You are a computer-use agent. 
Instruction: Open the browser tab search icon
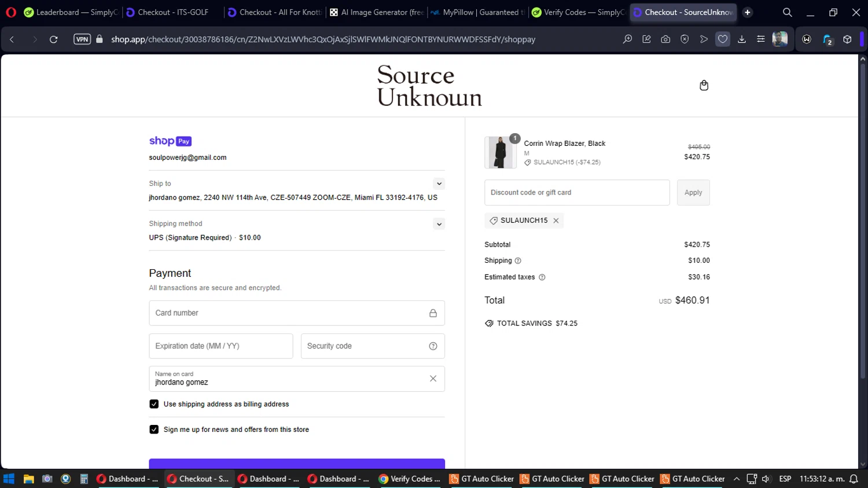click(x=788, y=12)
